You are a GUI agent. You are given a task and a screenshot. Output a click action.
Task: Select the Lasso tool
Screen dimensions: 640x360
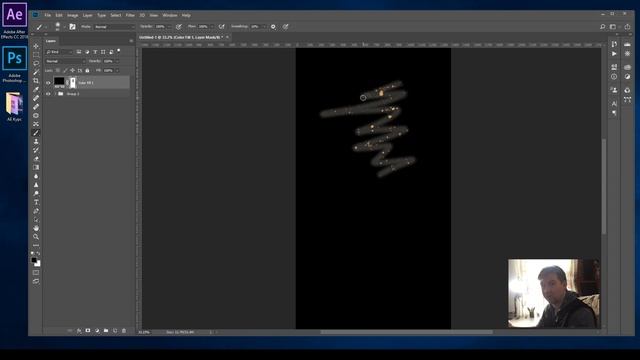pyautogui.click(x=36, y=63)
